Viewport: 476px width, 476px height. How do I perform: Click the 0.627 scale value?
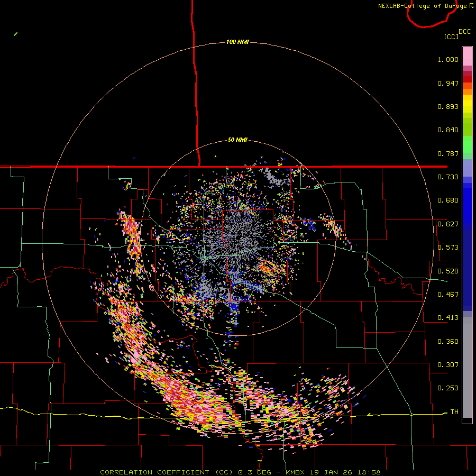(448, 224)
